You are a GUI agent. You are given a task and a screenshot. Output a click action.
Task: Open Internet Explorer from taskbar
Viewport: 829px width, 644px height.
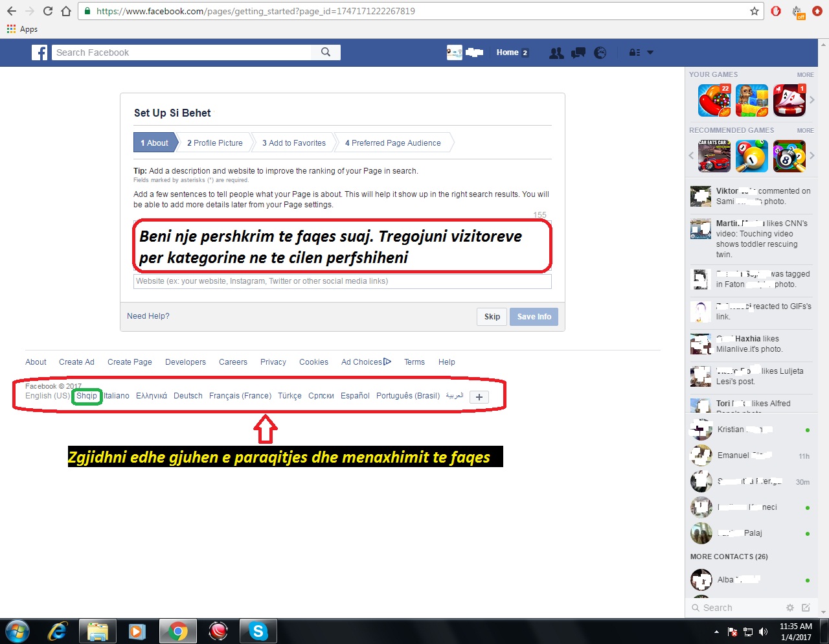tap(58, 631)
